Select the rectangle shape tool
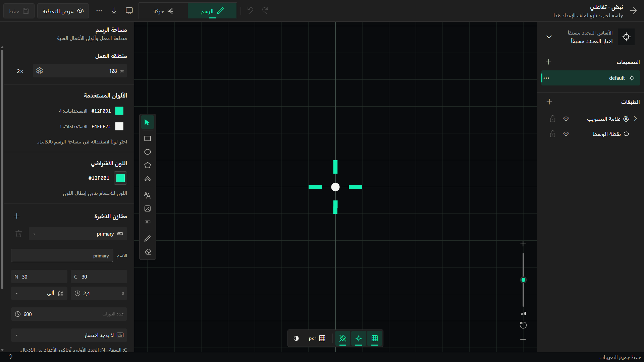Screen dimensions: 644x362 pos(147,138)
